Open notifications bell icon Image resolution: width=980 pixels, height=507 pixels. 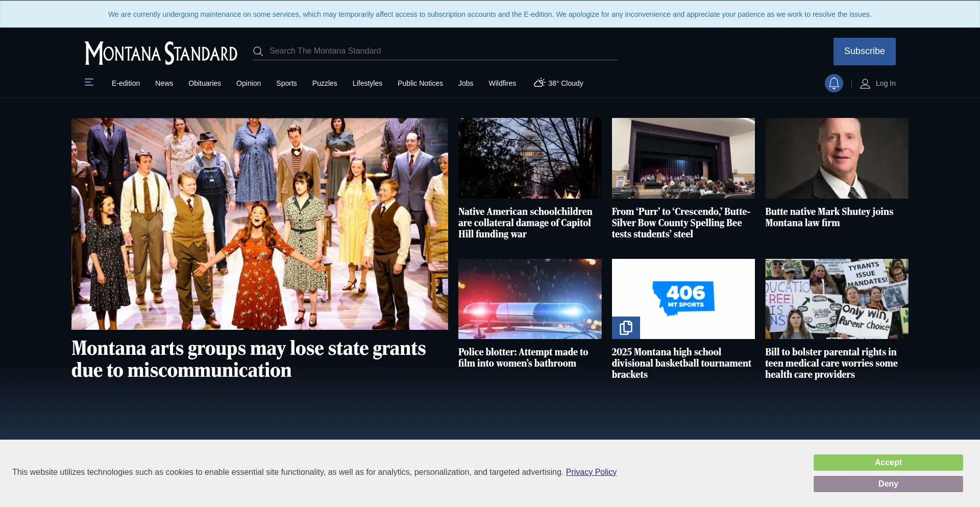pyautogui.click(x=834, y=83)
